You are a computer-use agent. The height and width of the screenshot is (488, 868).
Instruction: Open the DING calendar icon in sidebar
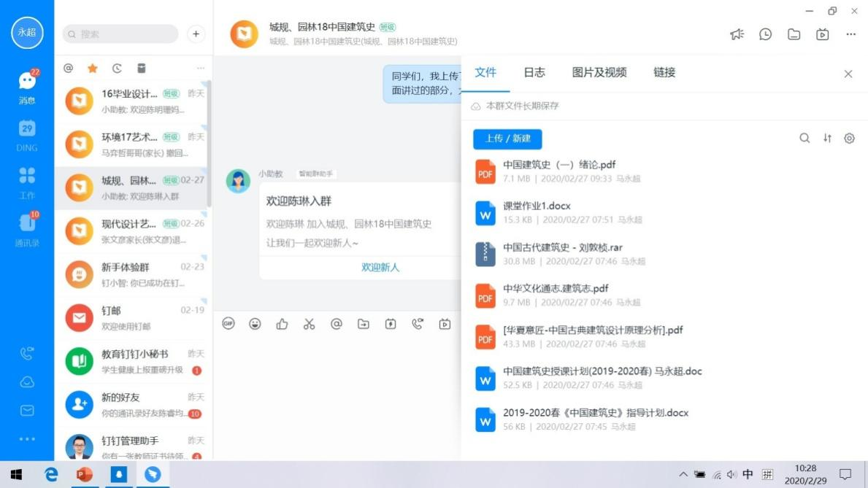tap(27, 129)
